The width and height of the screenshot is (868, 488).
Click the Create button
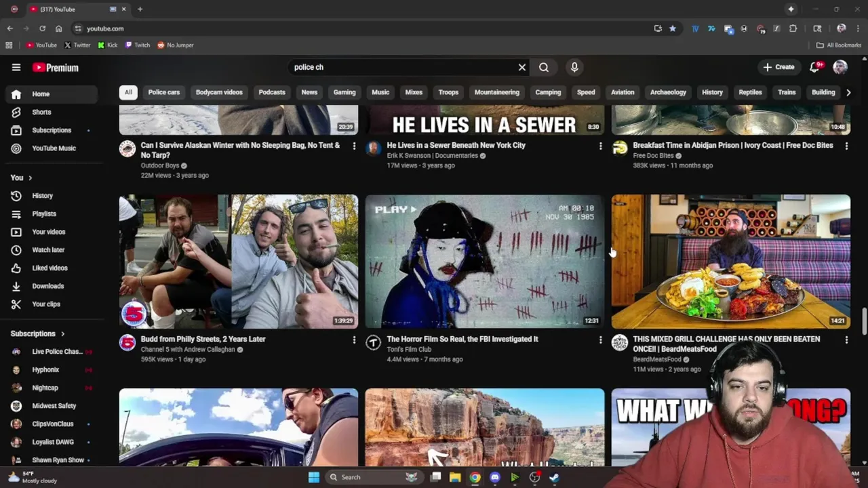click(x=778, y=67)
